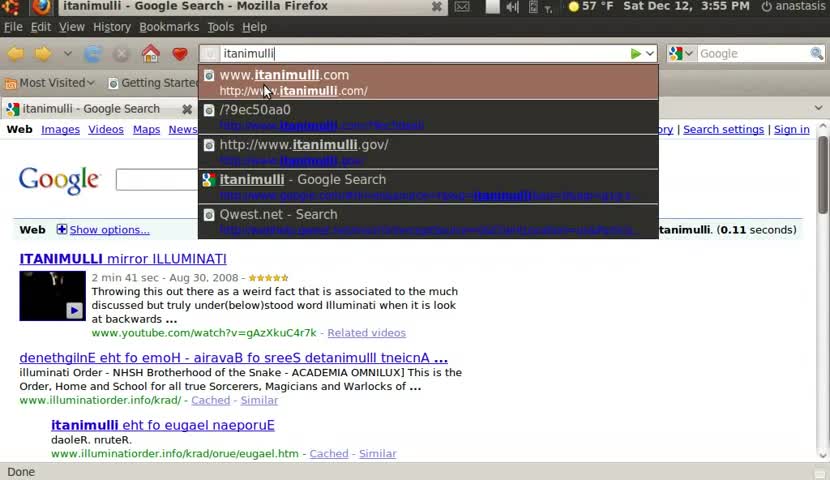The image size is (830, 480).
Task: Select http://www.itanimulli.gov/ suggestion
Action: coord(428,152)
